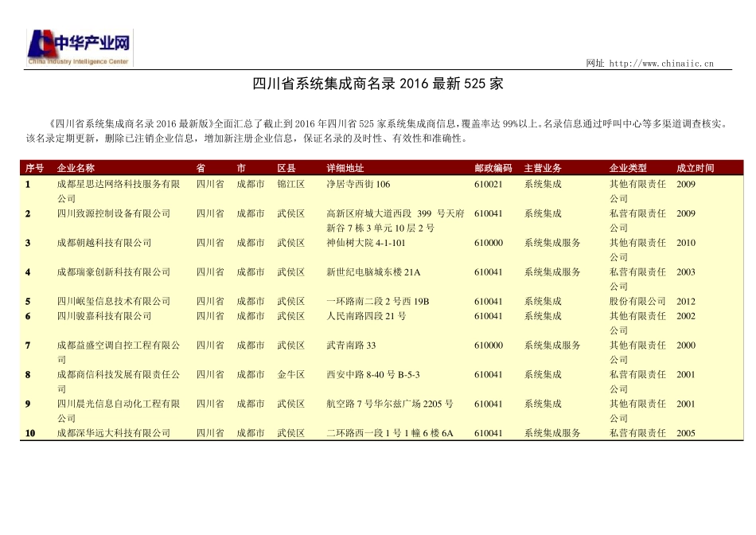Click the district cell 金牛区

click(290, 374)
